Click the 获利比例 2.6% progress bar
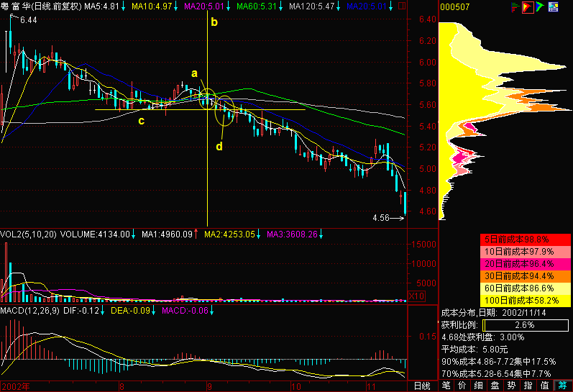Image resolution: width=573 pixels, height=392 pixels. coord(525,324)
